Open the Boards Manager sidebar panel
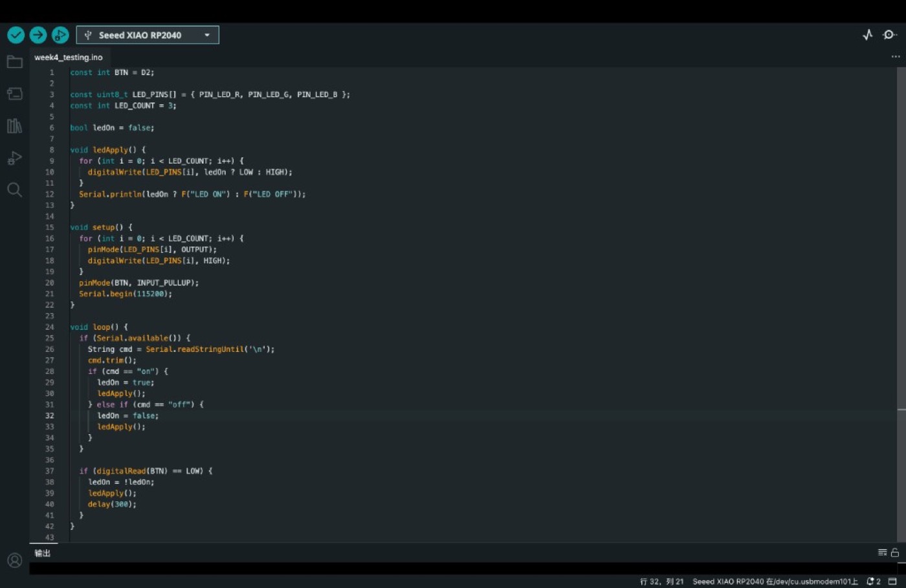Image resolution: width=906 pixels, height=588 pixels. click(14, 94)
